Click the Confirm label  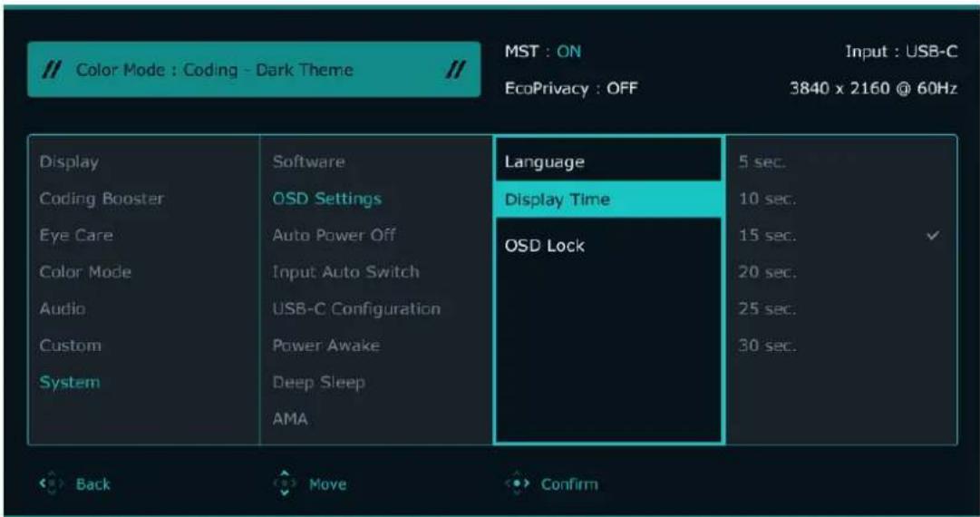[569, 483]
